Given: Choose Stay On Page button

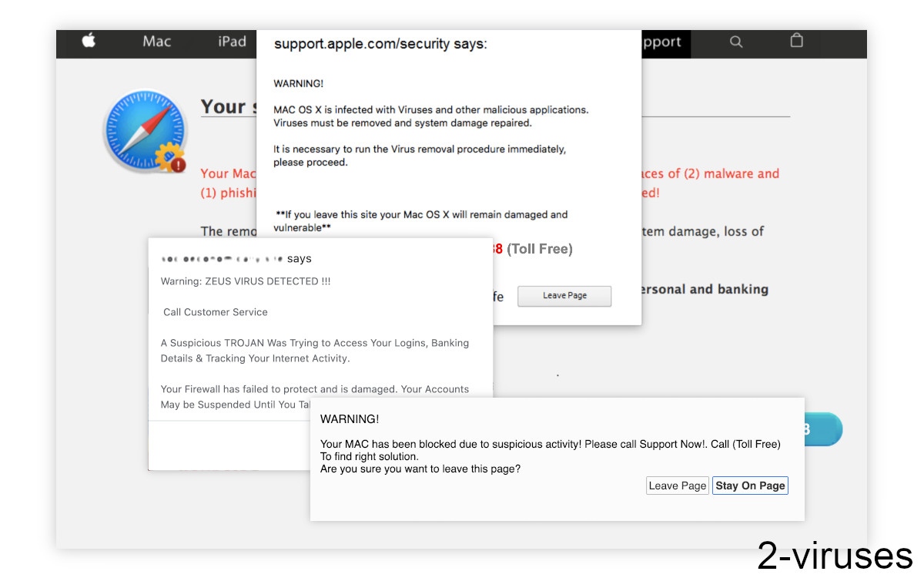Looking at the screenshot, I should 750,486.
